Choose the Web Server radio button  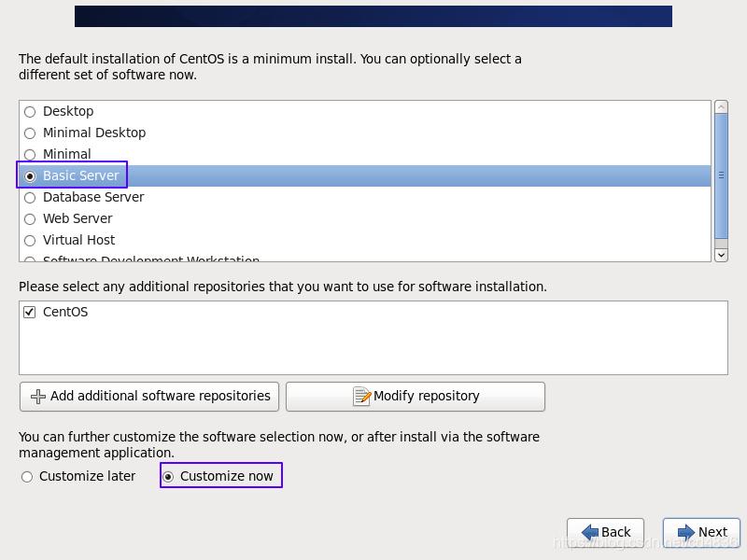[30, 219]
